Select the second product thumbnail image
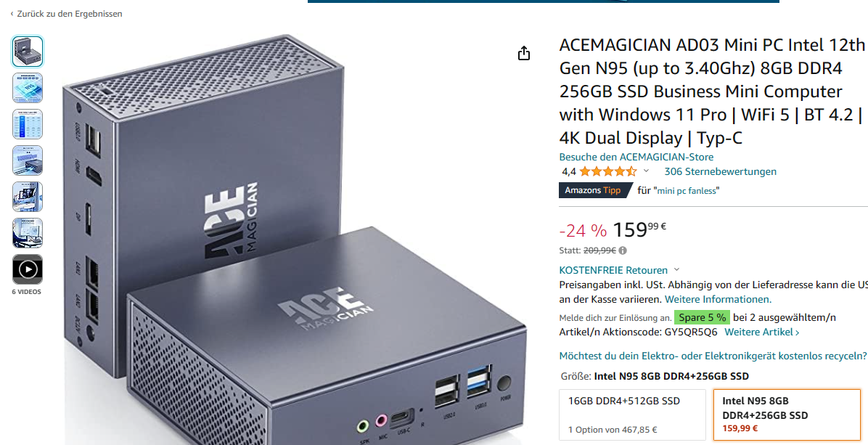 [28, 88]
